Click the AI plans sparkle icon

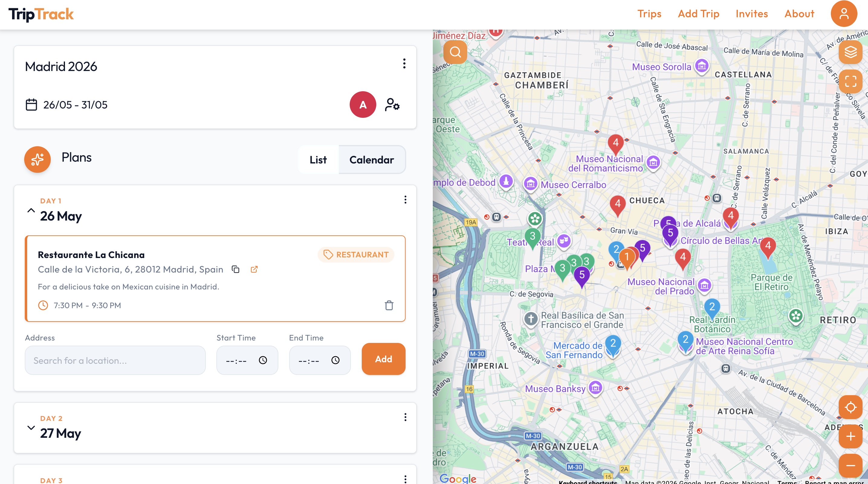pyautogui.click(x=37, y=159)
